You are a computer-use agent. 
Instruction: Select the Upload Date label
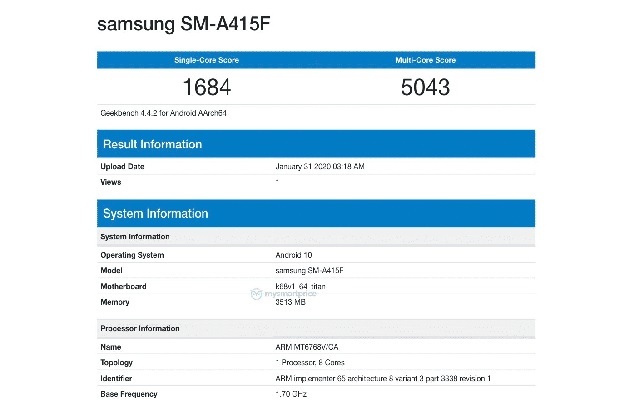coord(122,167)
